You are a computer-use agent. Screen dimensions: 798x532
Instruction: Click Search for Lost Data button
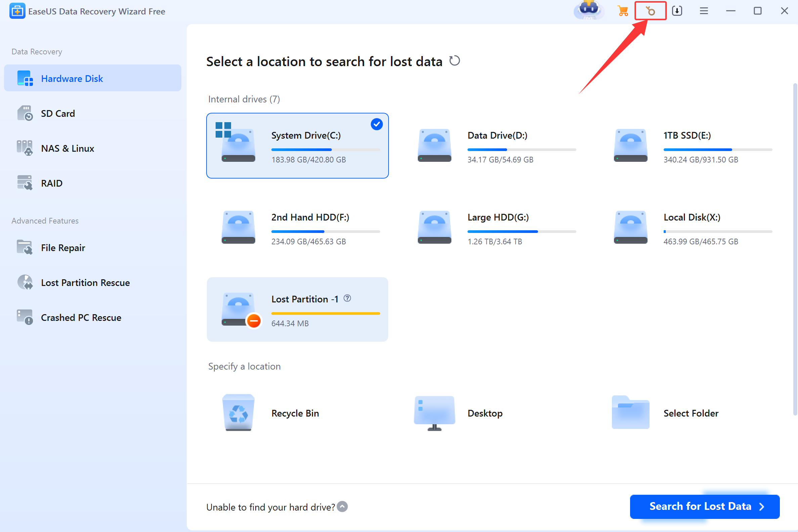point(704,506)
